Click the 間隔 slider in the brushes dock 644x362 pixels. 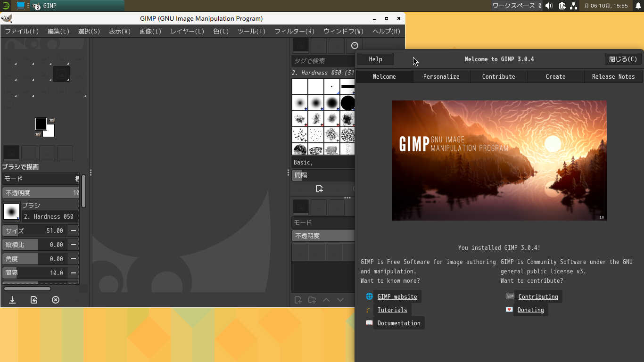pyautogui.click(x=323, y=175)
